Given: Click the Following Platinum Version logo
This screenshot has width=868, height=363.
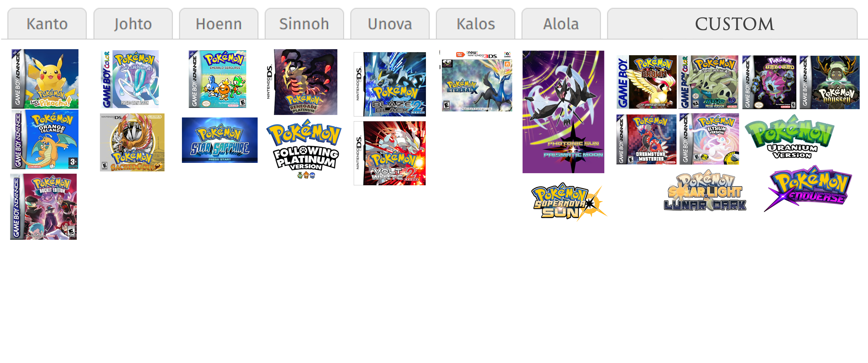Looking at the screenshot, I should pos(304,149).
